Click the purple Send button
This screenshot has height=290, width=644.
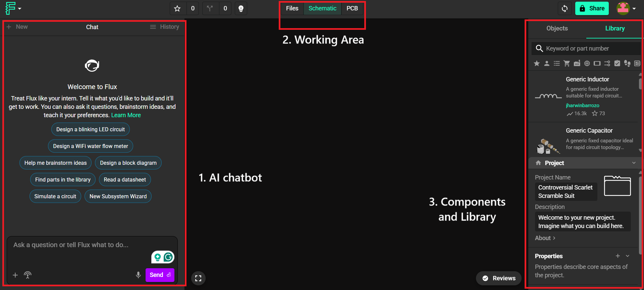tap(160, 275)
